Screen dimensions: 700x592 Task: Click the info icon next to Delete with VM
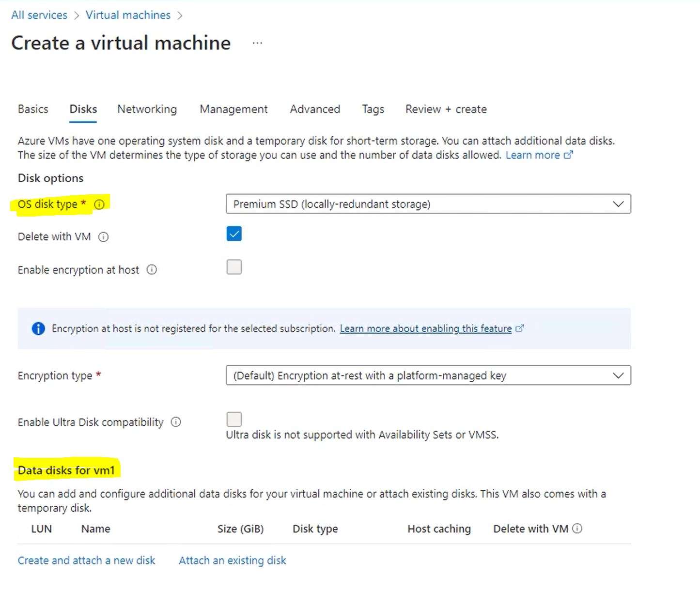click(x=103, y=237)
